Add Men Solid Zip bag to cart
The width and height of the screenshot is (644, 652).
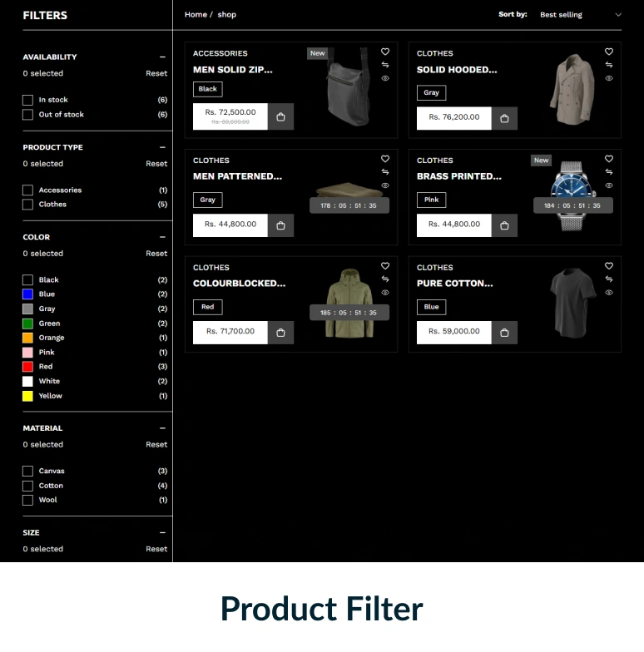[x=281, y=116]
